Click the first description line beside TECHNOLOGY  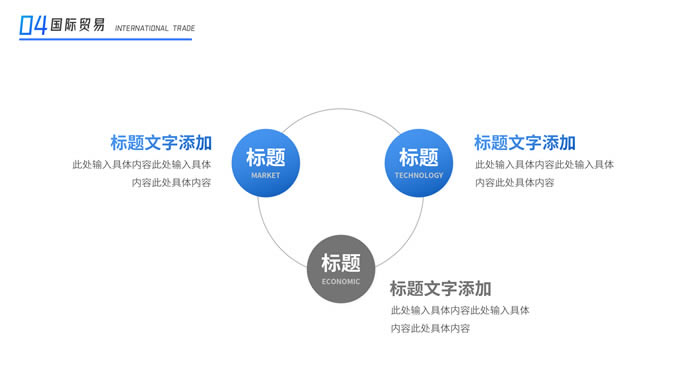(544, 164)
